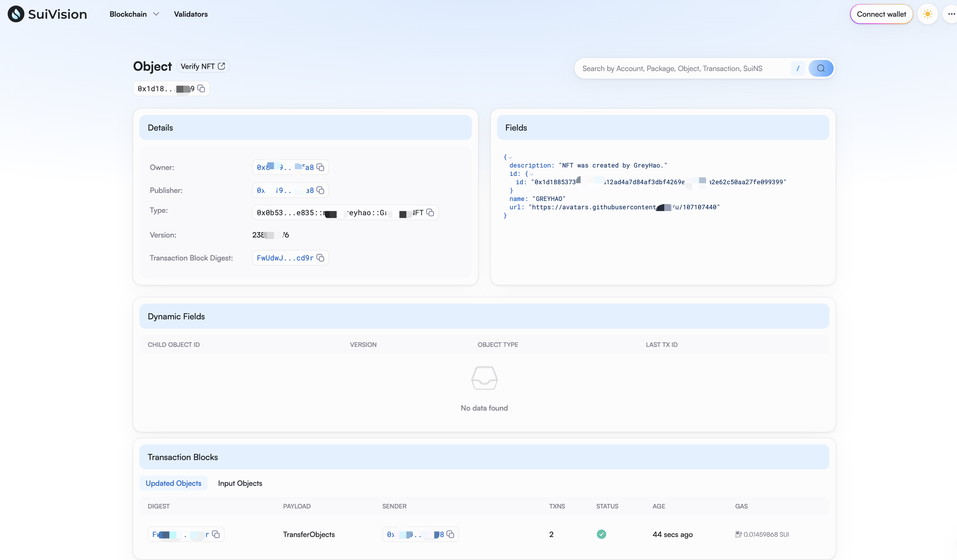957x560 pixels.
Task: Click the external link icon on Verify NFT
Action: pos(221,66)
